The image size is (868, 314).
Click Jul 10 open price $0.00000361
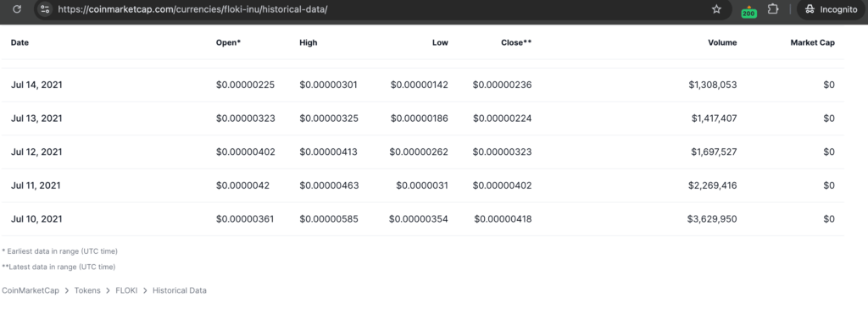[245, 219]
